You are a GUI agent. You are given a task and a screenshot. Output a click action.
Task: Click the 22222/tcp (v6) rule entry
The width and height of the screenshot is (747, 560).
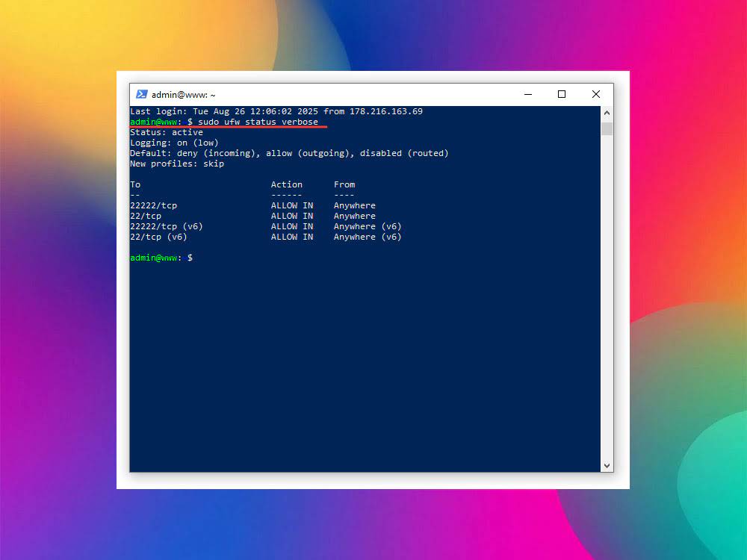coord(167,227)
